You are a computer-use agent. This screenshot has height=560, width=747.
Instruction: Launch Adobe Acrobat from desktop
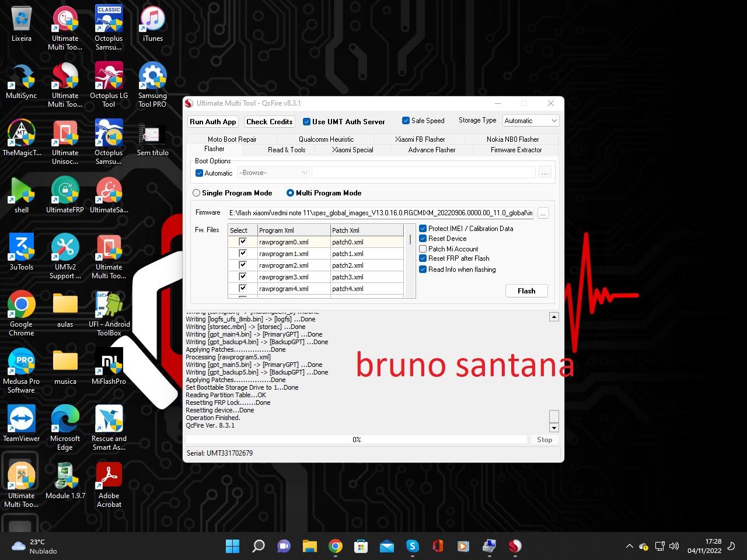tap(109, 485)
